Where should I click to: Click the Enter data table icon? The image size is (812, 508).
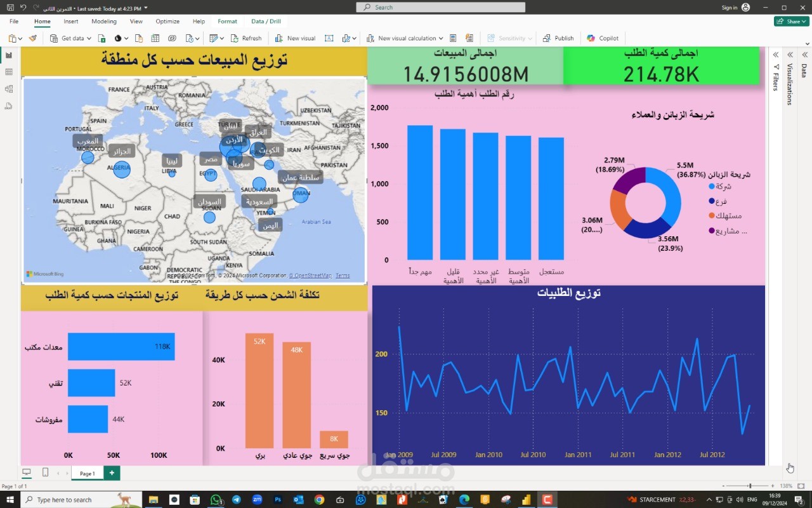point(155,38)
